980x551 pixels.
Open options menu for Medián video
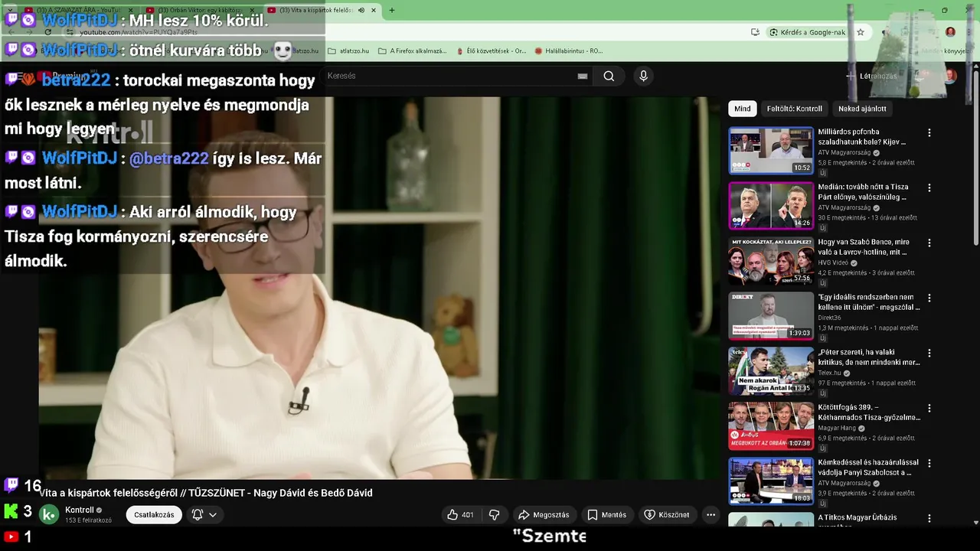[929, 187]
